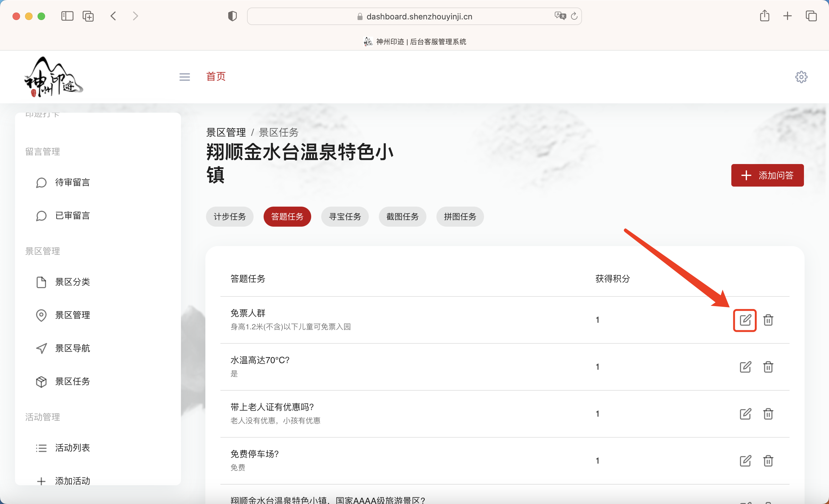
Task: Click Safari privacy shield icon
Action: [x=232, y=16]
